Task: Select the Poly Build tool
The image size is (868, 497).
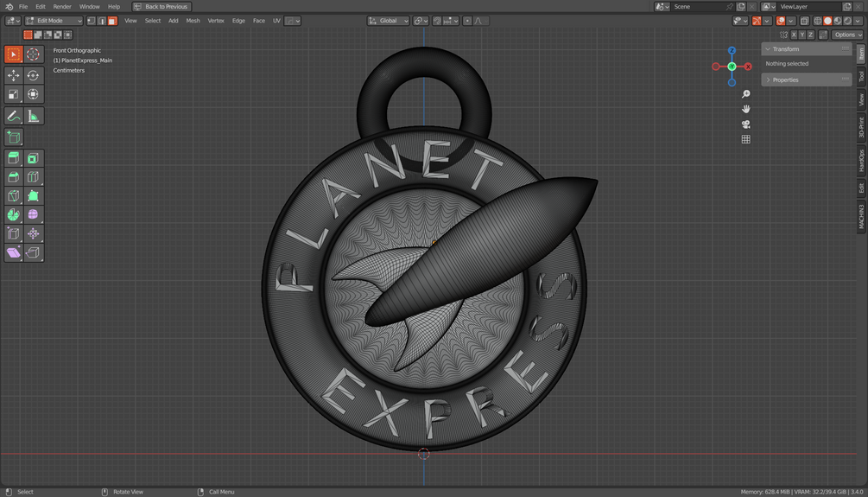Action: click(33, 196)
